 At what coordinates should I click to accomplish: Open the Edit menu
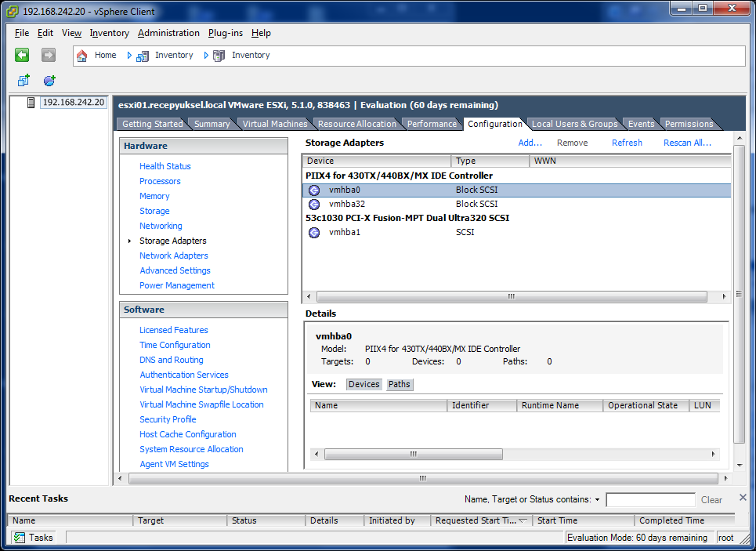click(x=45, y=33)
